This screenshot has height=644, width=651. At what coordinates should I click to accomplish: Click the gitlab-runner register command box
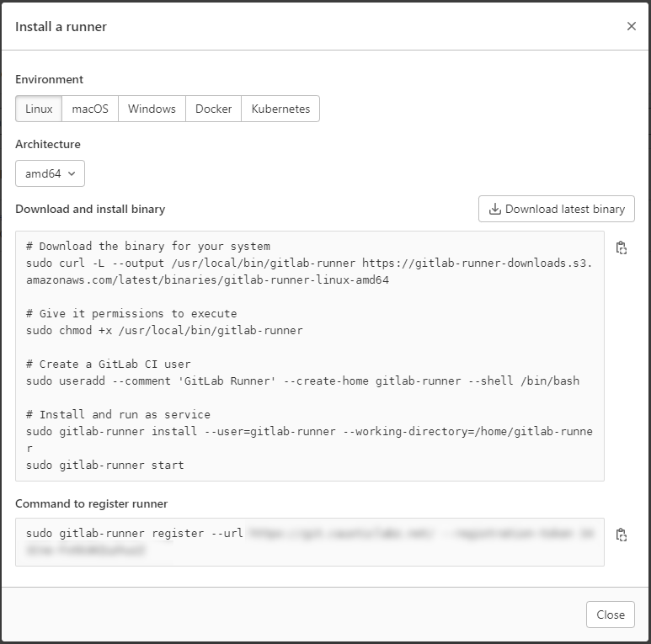[x=309, y=541]
